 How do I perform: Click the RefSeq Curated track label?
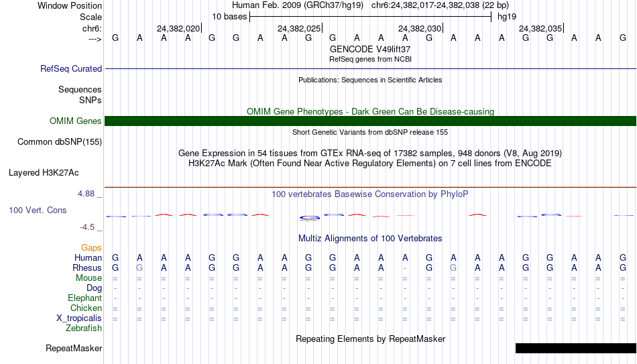[70, 68]
